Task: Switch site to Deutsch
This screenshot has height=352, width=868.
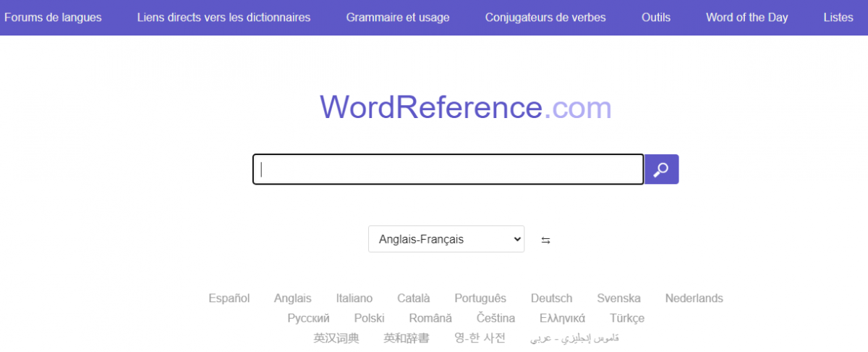Action: click(552, 298)
